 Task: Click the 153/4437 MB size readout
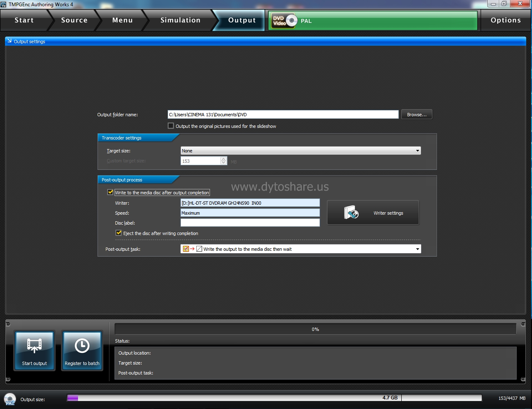(x=512, y=398)
